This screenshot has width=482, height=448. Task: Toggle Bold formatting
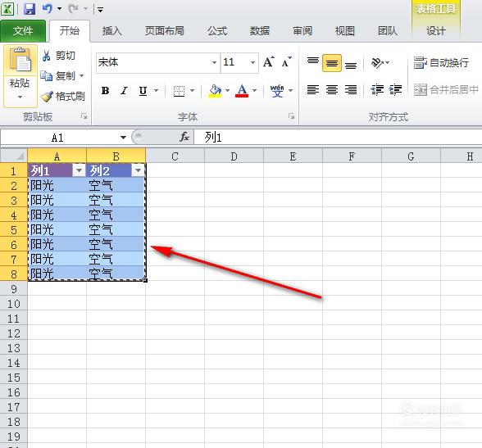tap(105, 91)
